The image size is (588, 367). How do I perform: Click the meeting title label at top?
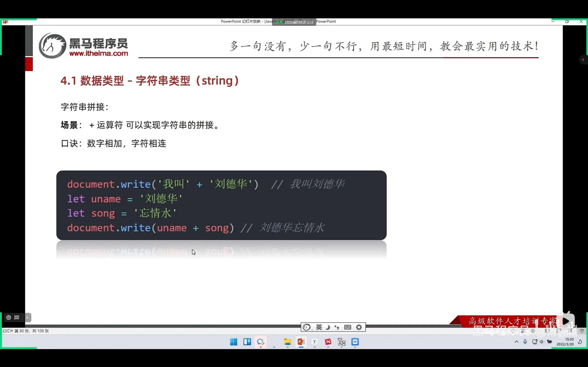(299, 22)
